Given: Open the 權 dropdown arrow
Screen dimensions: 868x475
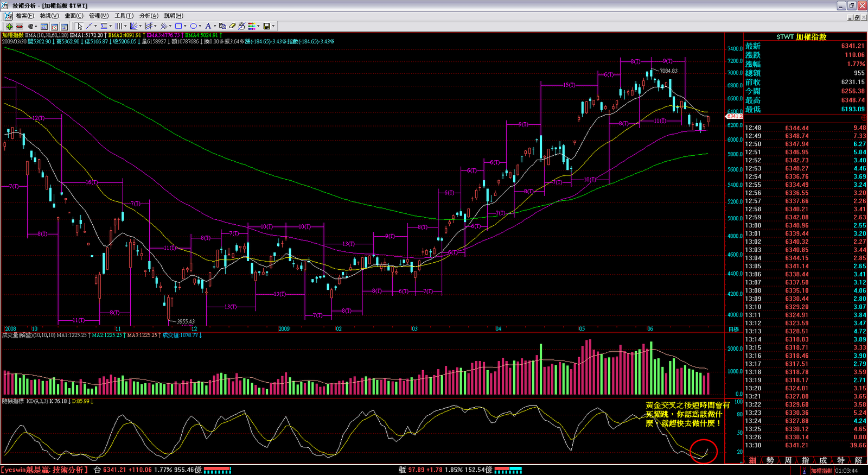Looking at the screenshot, I should point(36,26).
